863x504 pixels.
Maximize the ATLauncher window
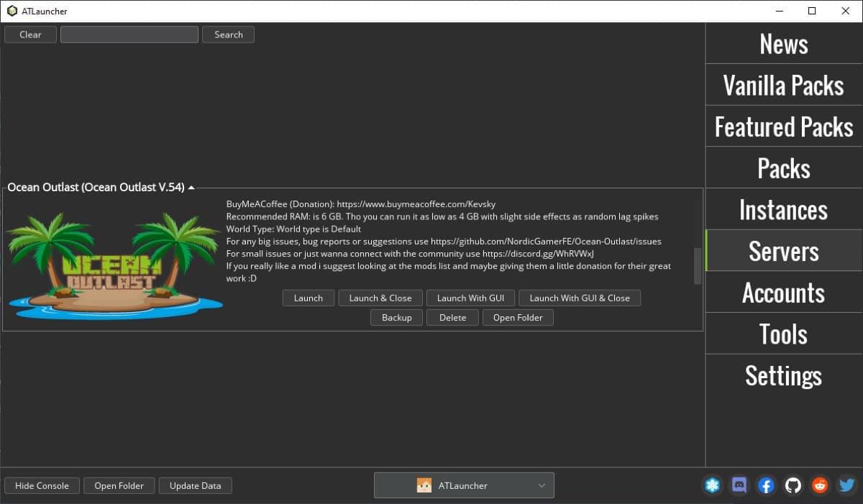click(x=812, y=11)
